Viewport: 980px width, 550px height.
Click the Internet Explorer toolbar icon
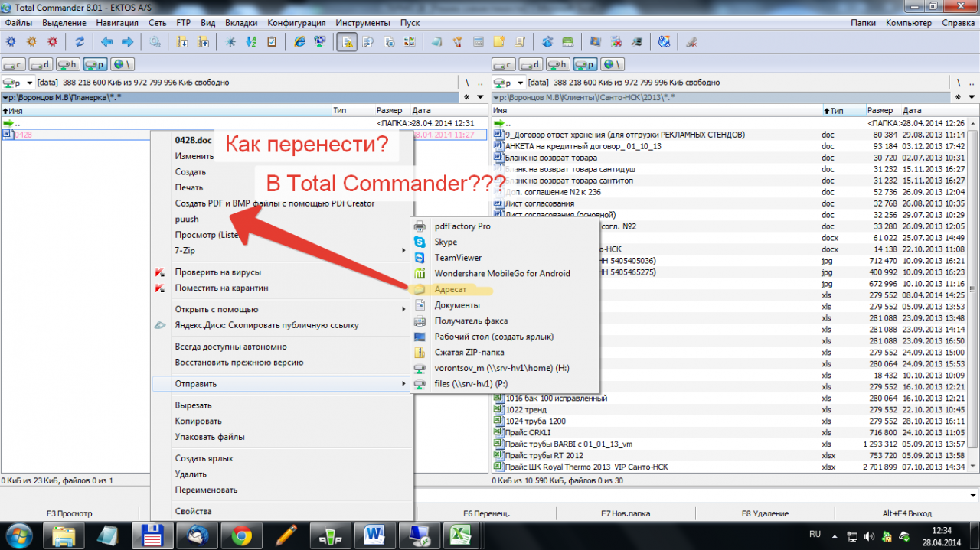[x=299, y=42]
